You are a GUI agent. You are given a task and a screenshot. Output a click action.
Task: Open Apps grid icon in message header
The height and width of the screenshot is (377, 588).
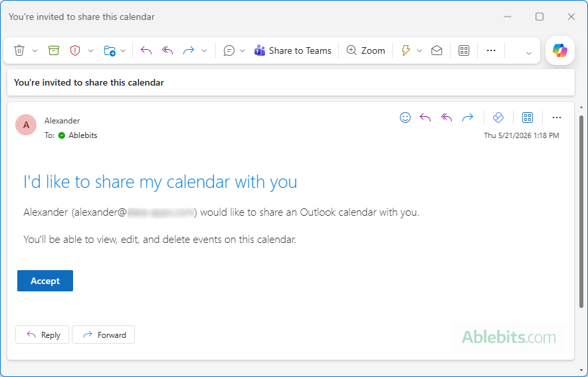click(528, 117)
